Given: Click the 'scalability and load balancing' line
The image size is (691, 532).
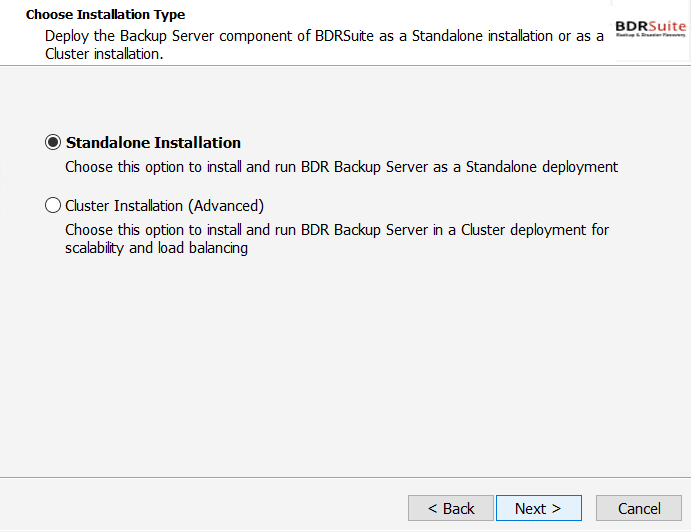Looking at the screenshot, I should pos(156,248).
